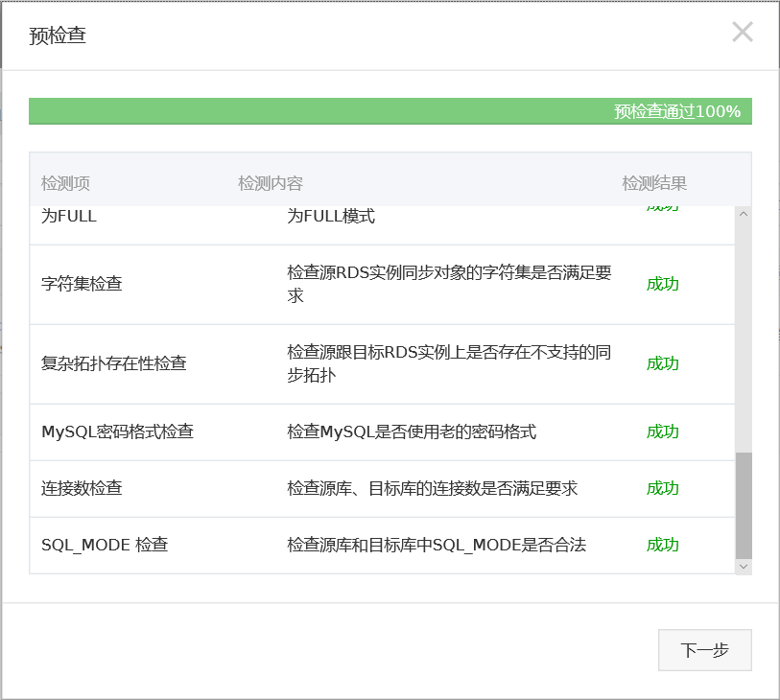Viewport: 780px width, 700px height.
Task: Click the description text for 复杂拓扑存在性检查
Action: (448, 364)
